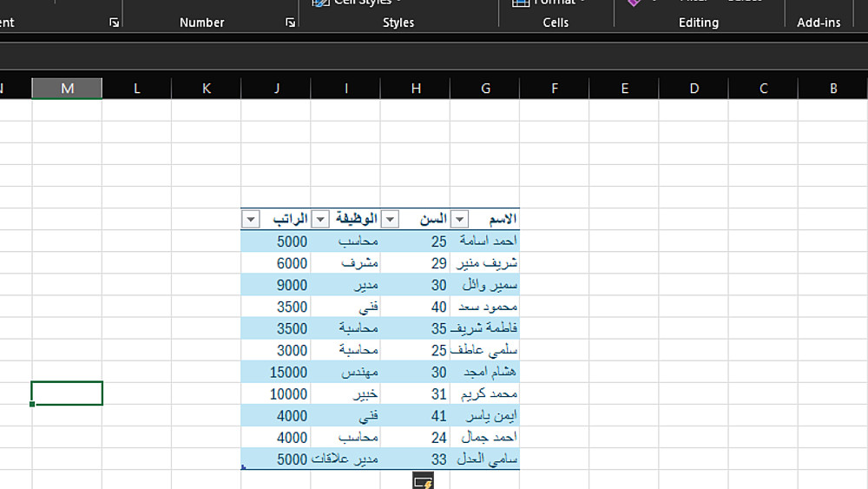This screenshot has width=868, height=489.
Task: Open the filter dropdown for السن column
Action: [x=390, y=219]
